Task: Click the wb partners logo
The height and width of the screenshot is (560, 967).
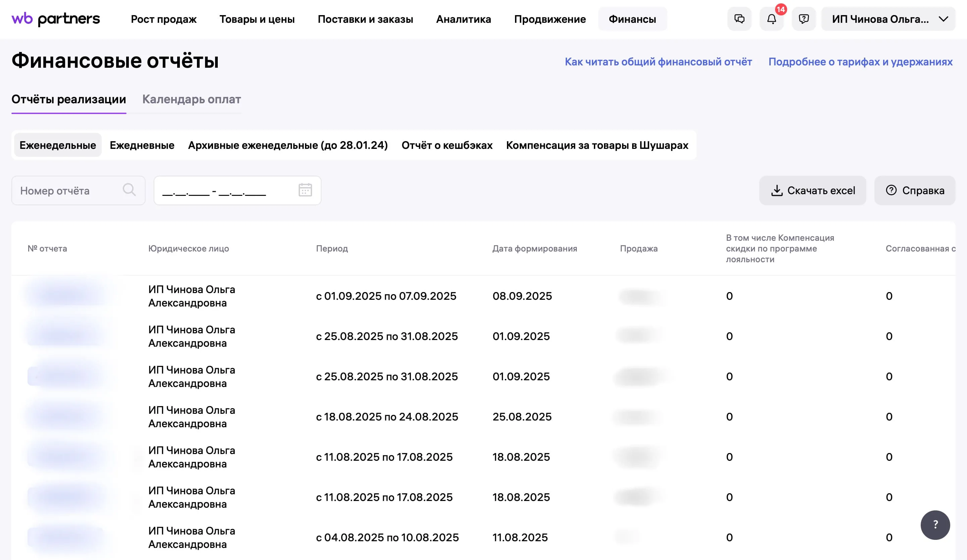Action: [x=56, y=19]
